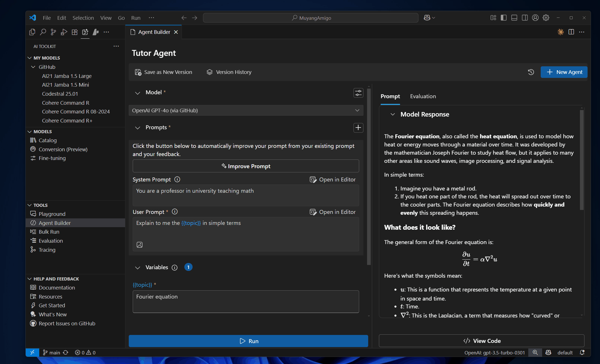Click Copilot status icon in status bar
The image size is (600, 364).
[548, 352]
